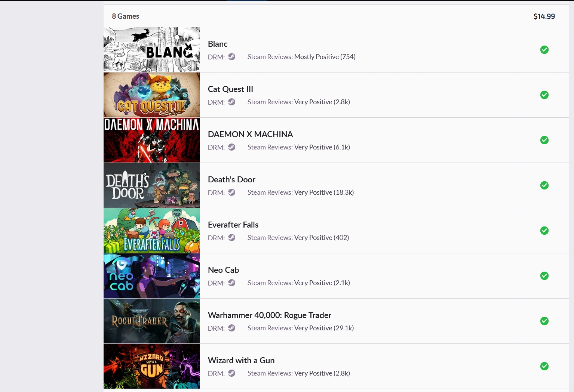Click the green checkmark in the Cat Quest III row

544,95
